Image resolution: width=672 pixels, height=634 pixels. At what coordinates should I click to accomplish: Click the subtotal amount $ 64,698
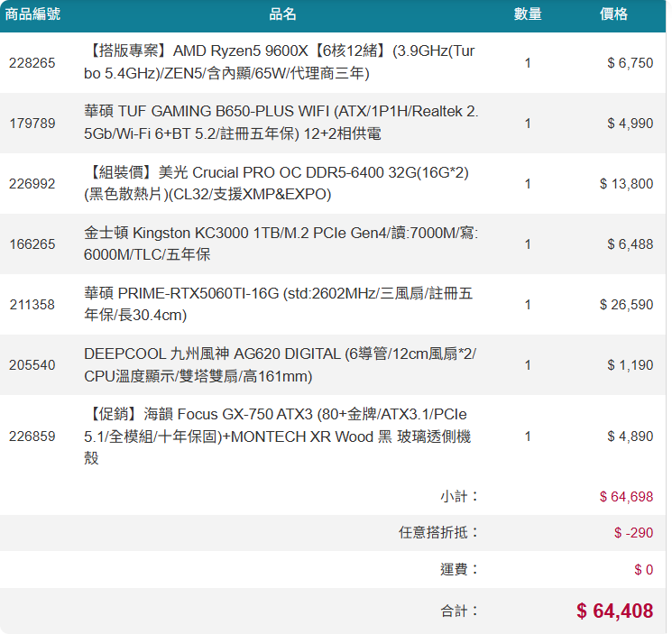[x=626, y=497]
